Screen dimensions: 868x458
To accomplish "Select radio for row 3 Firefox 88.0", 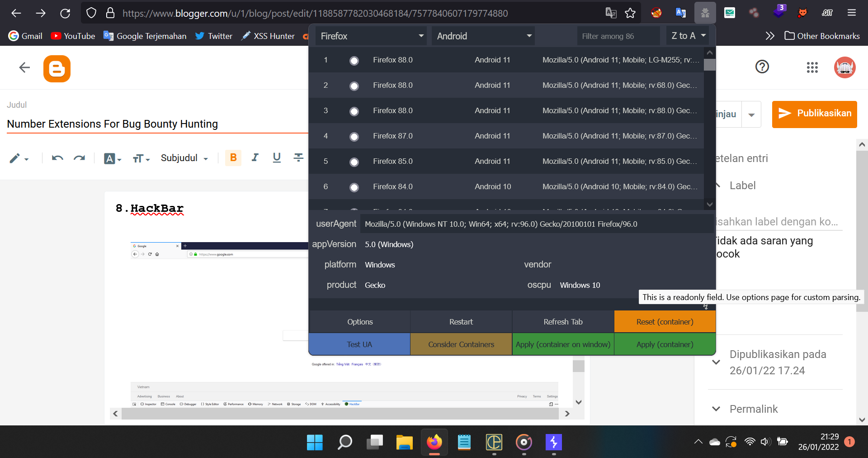I will coord(354,111).
